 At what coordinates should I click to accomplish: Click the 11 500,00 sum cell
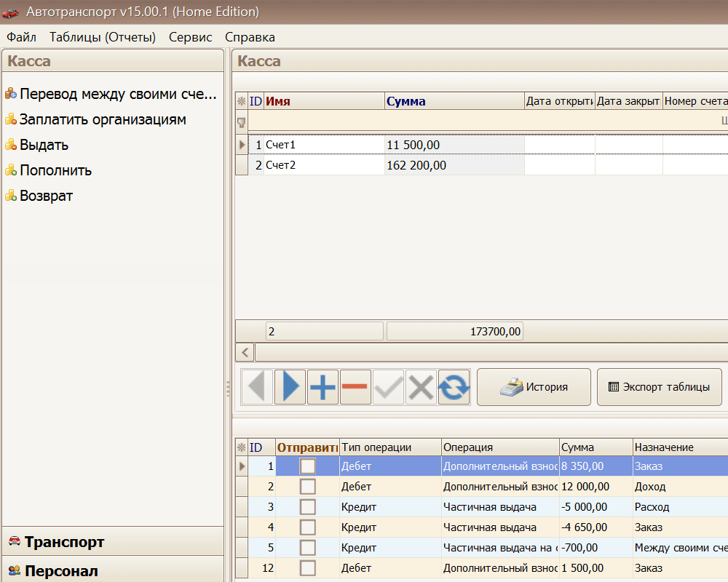(454, 145)
